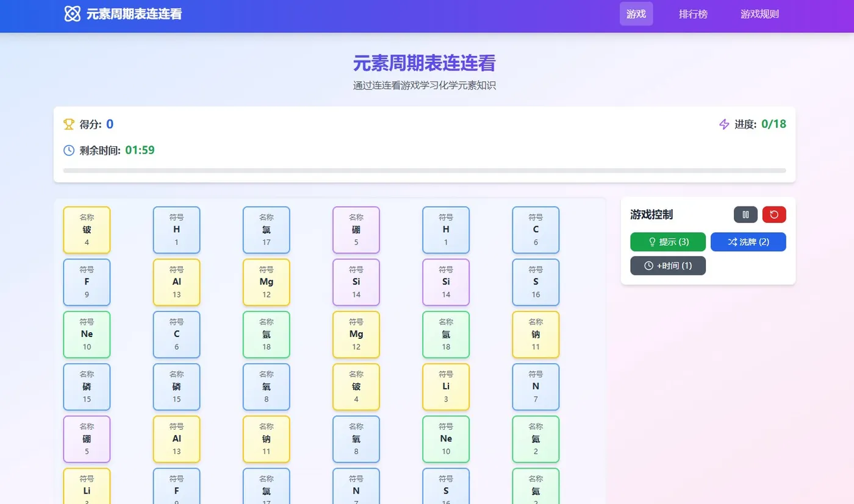The width and height of the screenshot is (854, 504).
Task: Select the Al 13 card between F and Mg
Action: 177,282
